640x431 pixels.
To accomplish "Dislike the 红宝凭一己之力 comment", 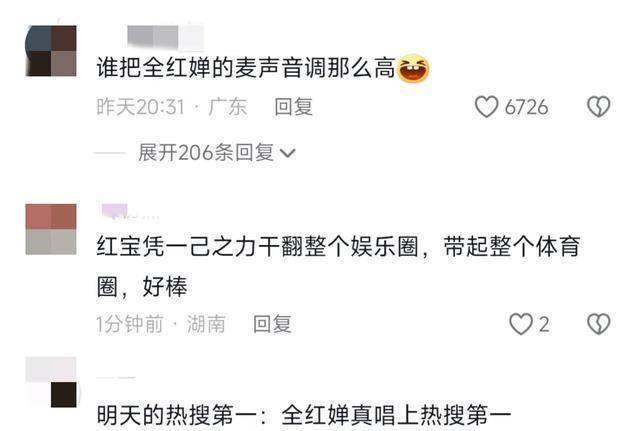I will (598, 324).
